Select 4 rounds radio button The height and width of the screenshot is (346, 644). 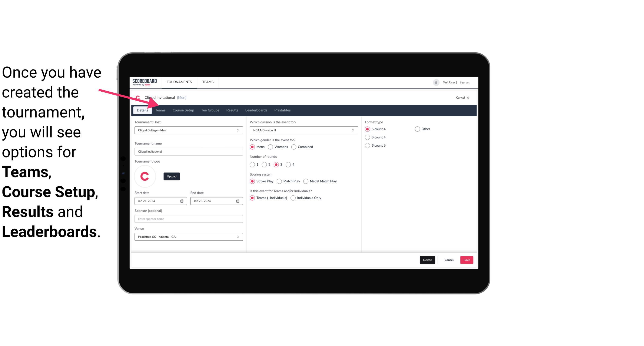[288, 164]
